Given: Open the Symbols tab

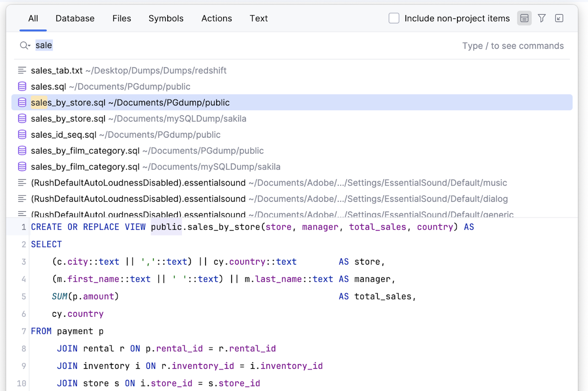Looking at the screenshot, I should [x=166, y=19].
